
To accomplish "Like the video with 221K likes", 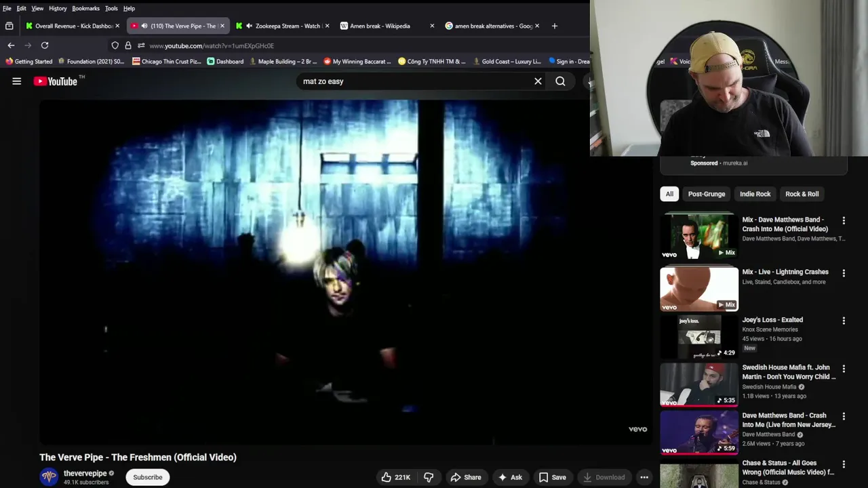I will (x=395, y=477).
